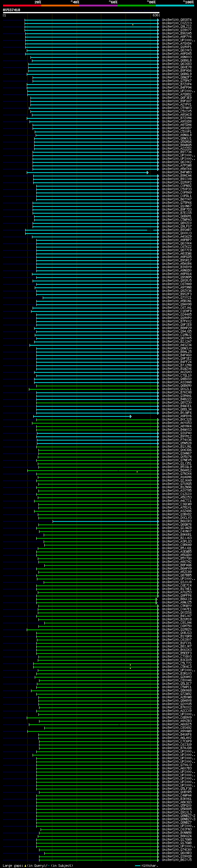Image resolution: width=197 pixels, height=868 pixels.
Task: Click the green ~80% identity legend bar
Action: 137,6
